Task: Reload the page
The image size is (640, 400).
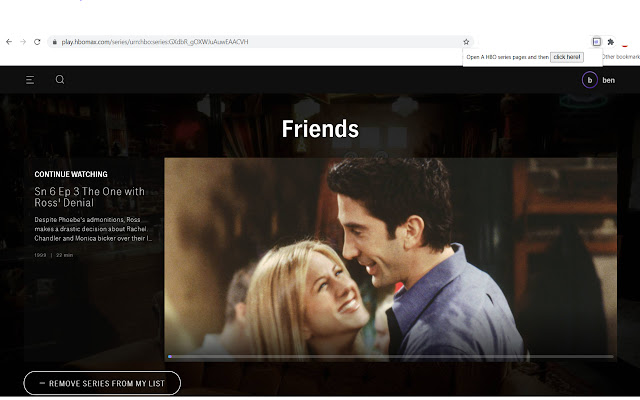Action: (x=37, y=42)
